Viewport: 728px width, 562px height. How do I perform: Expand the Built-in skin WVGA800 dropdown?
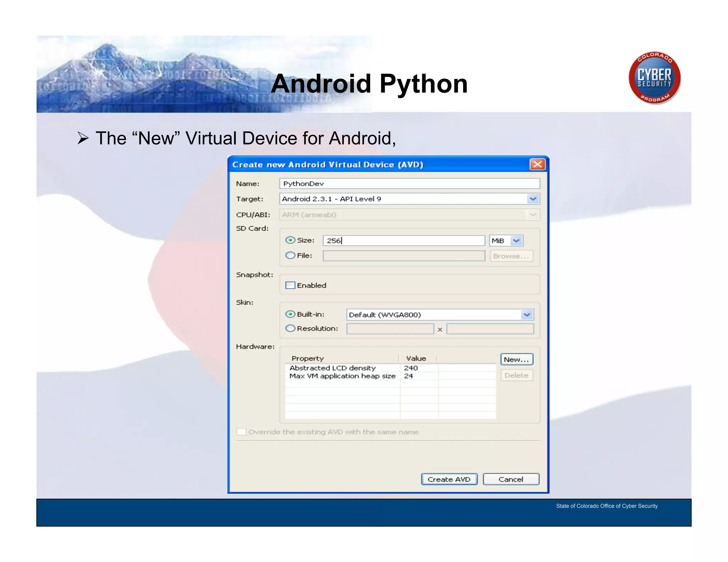pos(527,315)
